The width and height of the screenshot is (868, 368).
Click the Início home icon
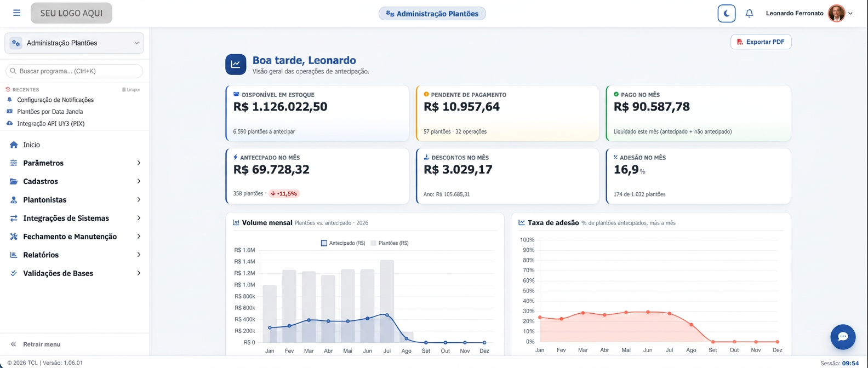[14, 145]
